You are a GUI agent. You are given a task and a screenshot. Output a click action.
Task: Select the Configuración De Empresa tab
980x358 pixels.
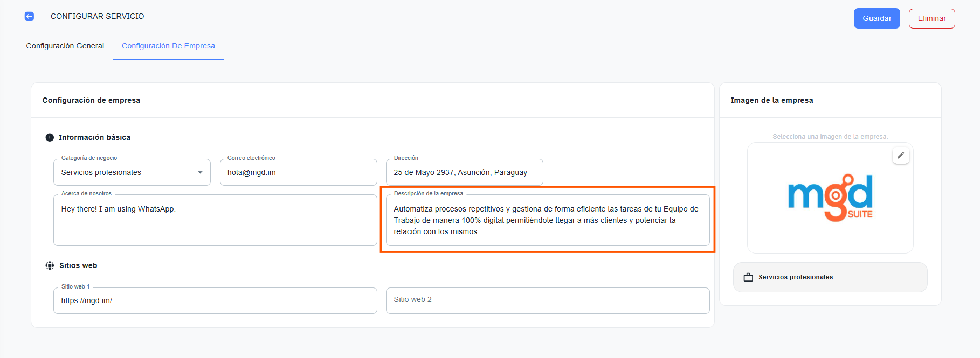point(168,46)
